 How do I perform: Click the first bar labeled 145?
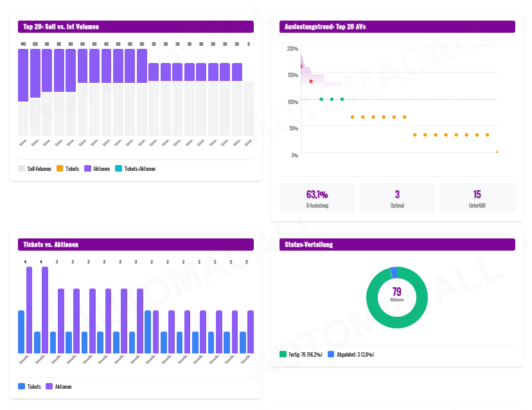(23, 75)
